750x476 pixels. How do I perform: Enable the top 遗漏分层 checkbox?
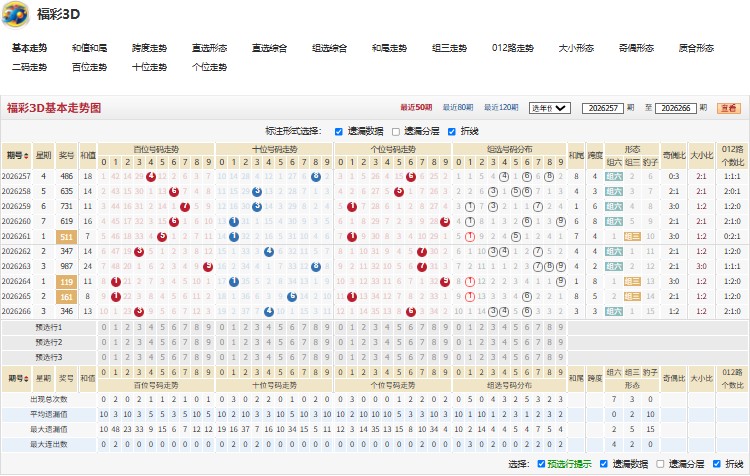pyautogui.click(x=396, y=132)
